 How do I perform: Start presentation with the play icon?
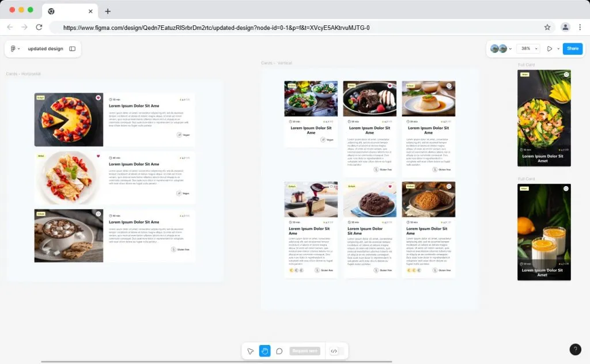pos(550,48)
